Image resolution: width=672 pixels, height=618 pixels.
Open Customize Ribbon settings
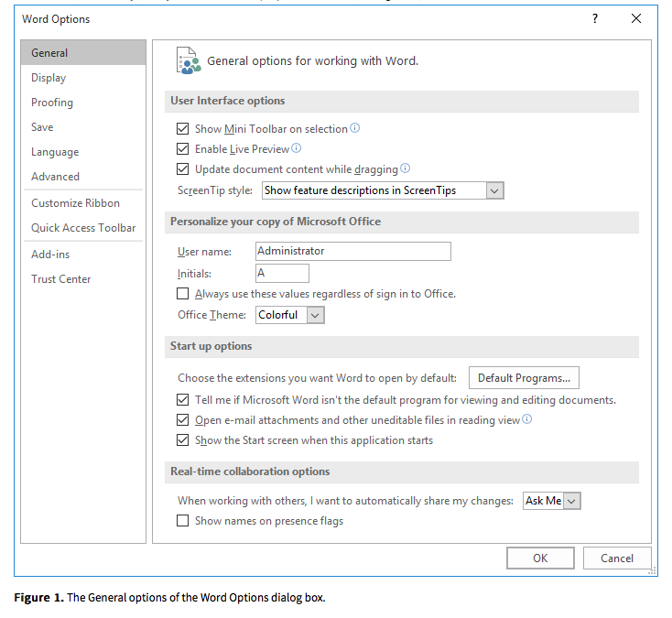pos(83,203)
